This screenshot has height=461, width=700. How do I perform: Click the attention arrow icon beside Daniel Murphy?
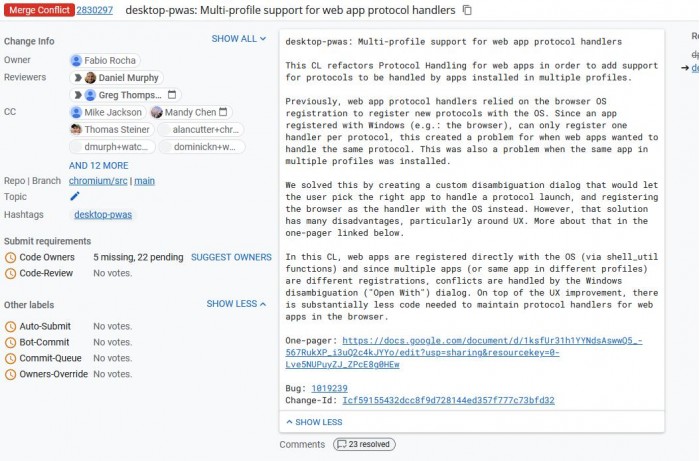point(77,78)
